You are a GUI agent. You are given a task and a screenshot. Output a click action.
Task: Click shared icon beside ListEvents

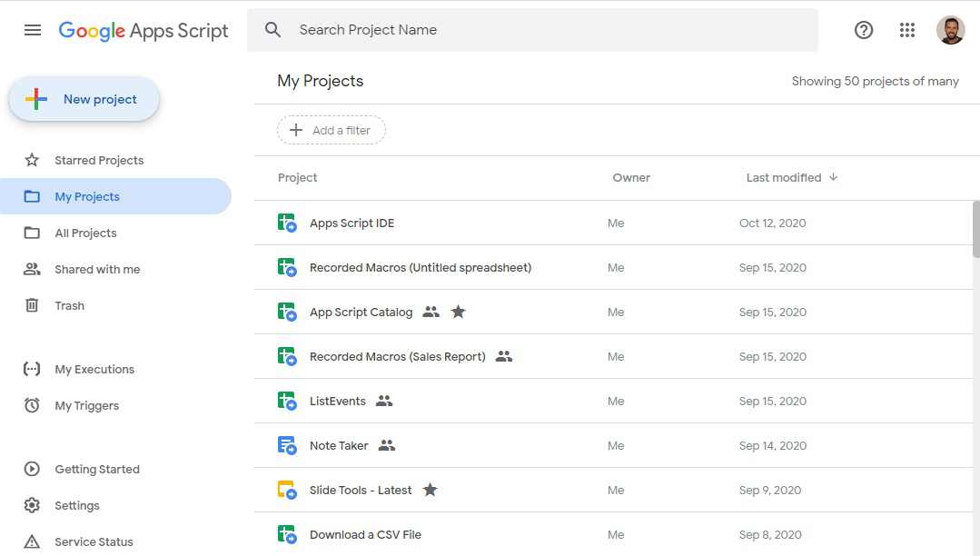coord(384,401)
